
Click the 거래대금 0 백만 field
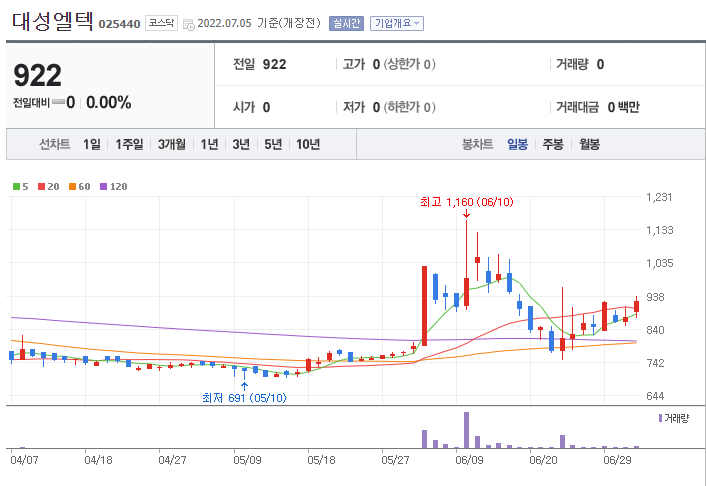[x=597, y=107]
